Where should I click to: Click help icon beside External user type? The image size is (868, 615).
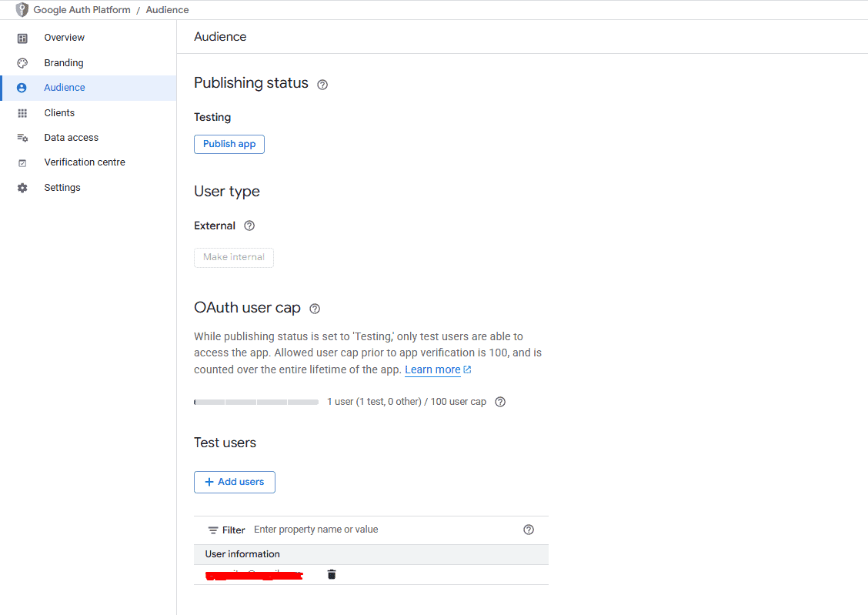249,226
